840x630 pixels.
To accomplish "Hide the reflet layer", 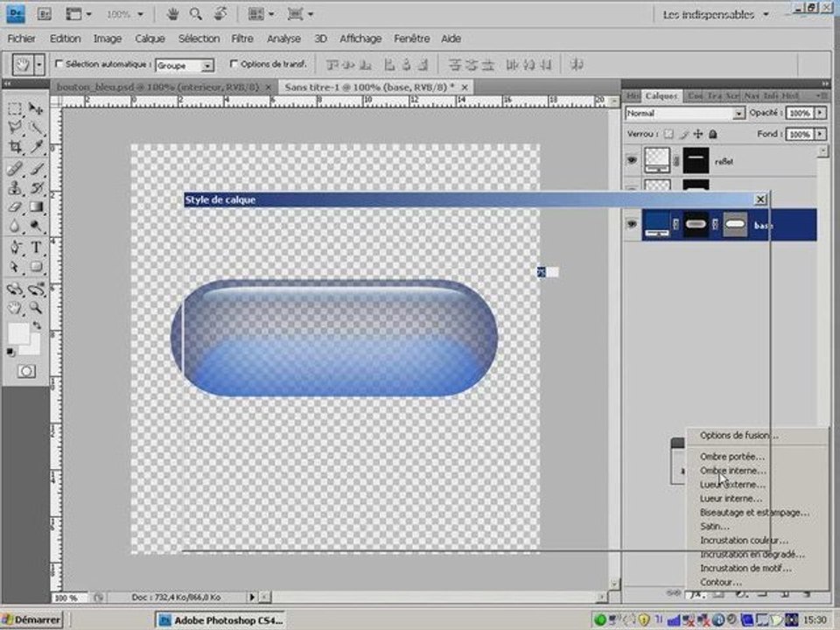I will 632,160.
